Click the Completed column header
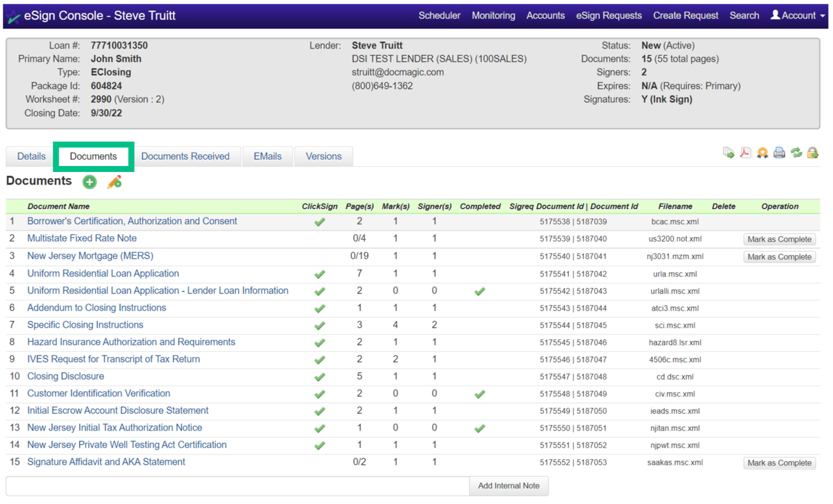 (x=480, y=207)
